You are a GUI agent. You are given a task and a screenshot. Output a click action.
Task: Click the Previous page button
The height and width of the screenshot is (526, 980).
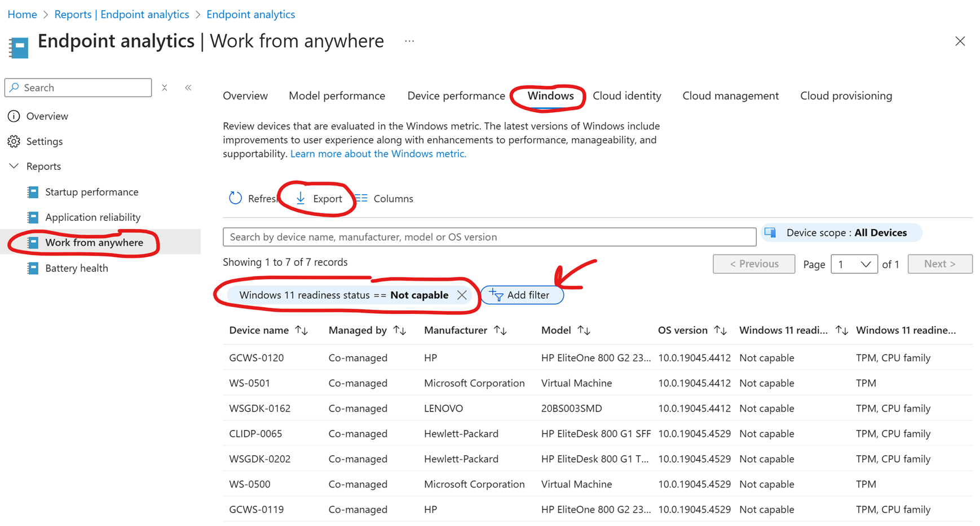754,264
